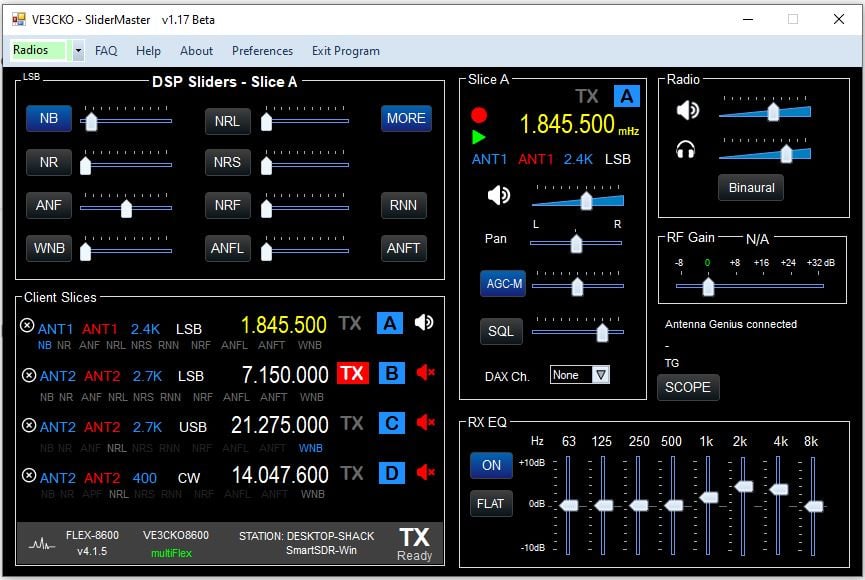Click the Binaural button
Viewport: 865px width, 580px height.
coord(751,188)
